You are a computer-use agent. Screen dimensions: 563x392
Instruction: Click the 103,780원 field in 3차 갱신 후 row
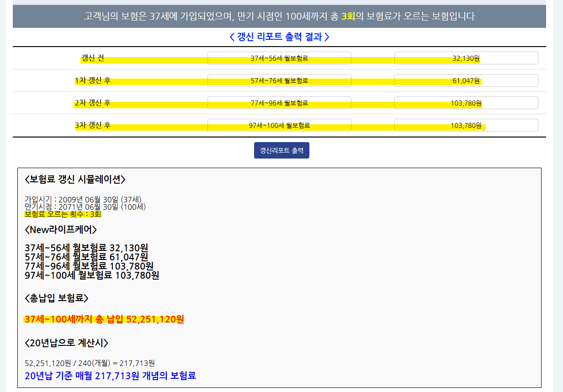[x=466, y=125]
